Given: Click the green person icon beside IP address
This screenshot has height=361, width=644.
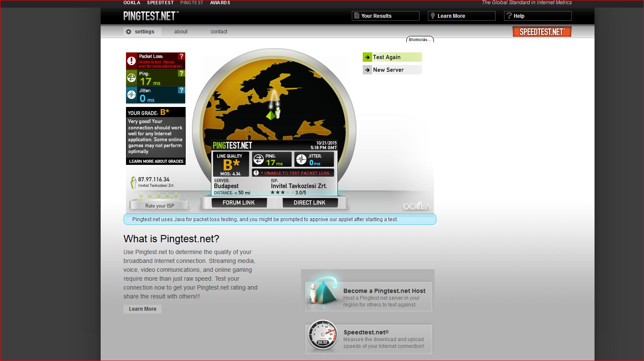Looking at the screenshot, I should coord(133,182).
